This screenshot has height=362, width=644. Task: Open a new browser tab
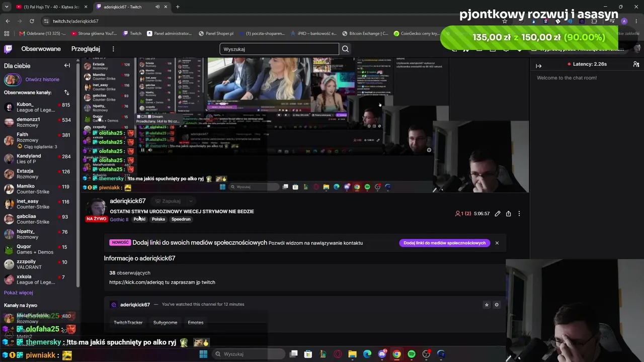click(178, 7)
